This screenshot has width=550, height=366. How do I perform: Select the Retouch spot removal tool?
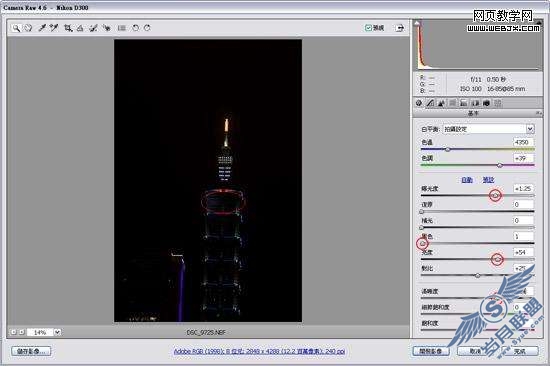coord(93,28)
